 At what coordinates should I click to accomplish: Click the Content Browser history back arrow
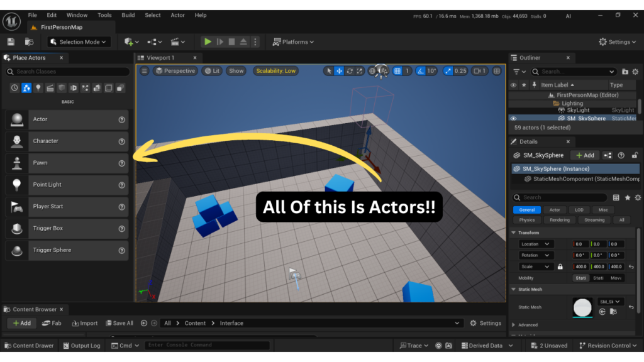[144, 323]
